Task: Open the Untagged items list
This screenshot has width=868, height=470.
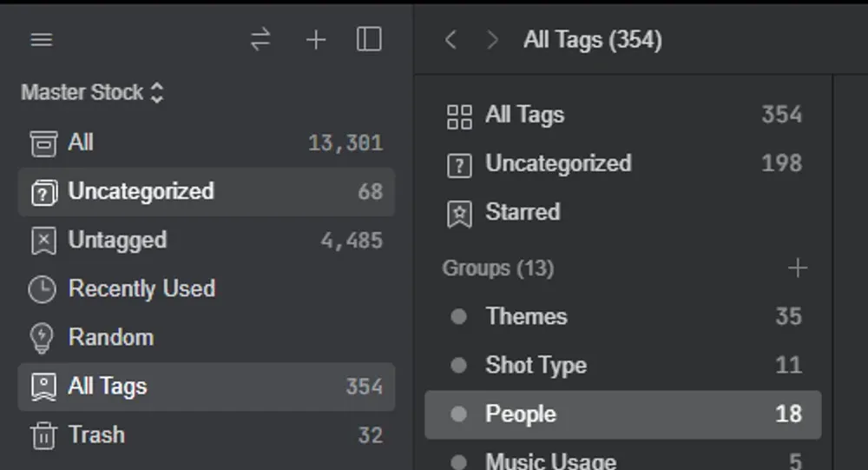Action: point(207,241)
